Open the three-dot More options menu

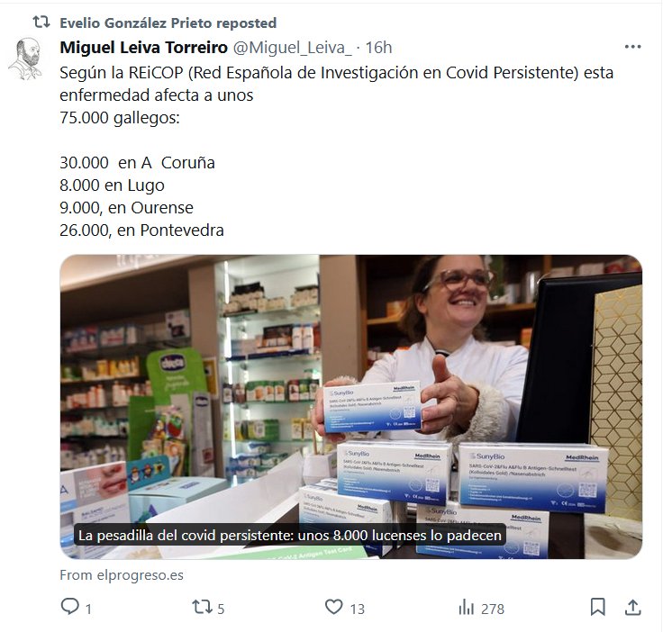tap(632, 47)
